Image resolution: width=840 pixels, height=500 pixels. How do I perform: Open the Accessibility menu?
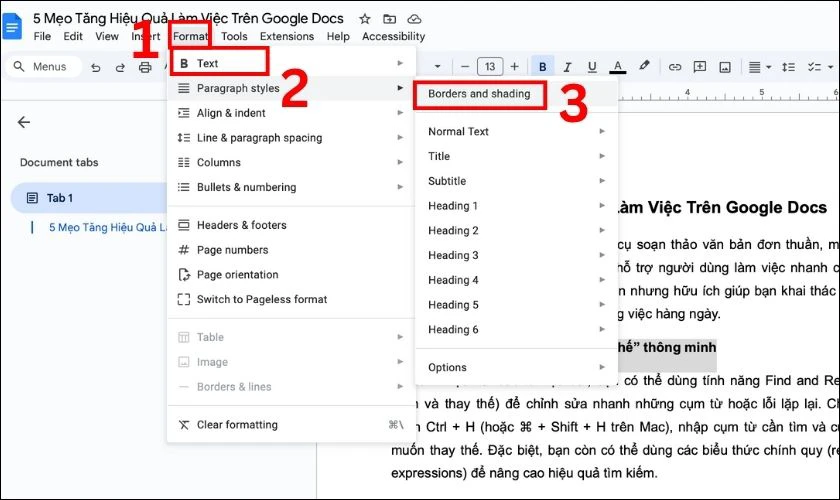[393, 36]
